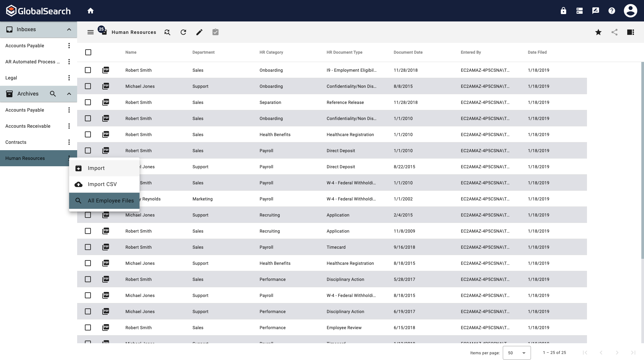Collapse the Archives section

[69, 94]
